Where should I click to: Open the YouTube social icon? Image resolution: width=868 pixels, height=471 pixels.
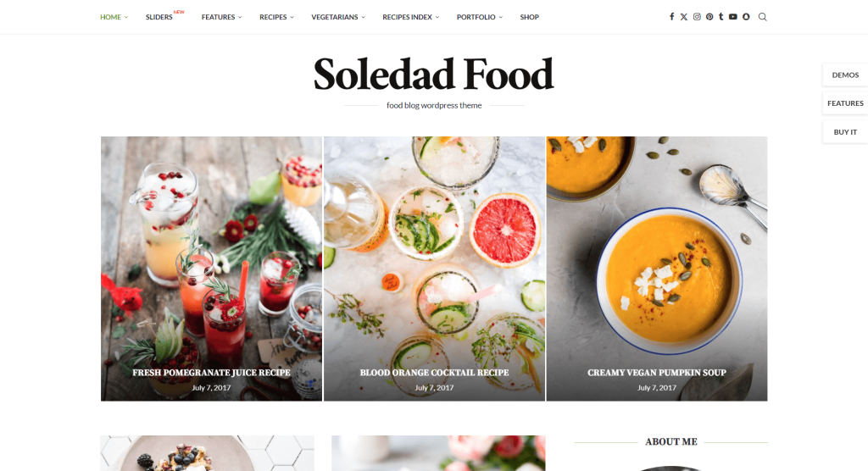pos(733,17)
